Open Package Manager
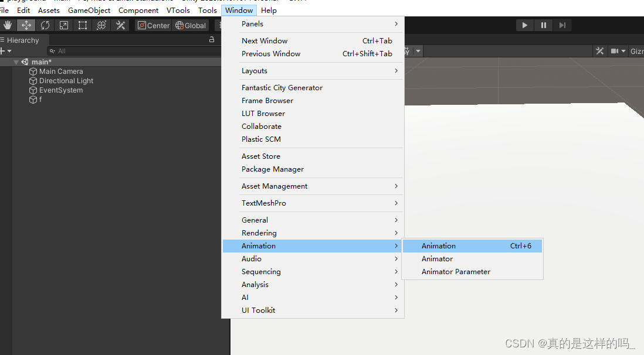Screen dimensions: 644x355 pyautogui.click(x=313, y=169)
